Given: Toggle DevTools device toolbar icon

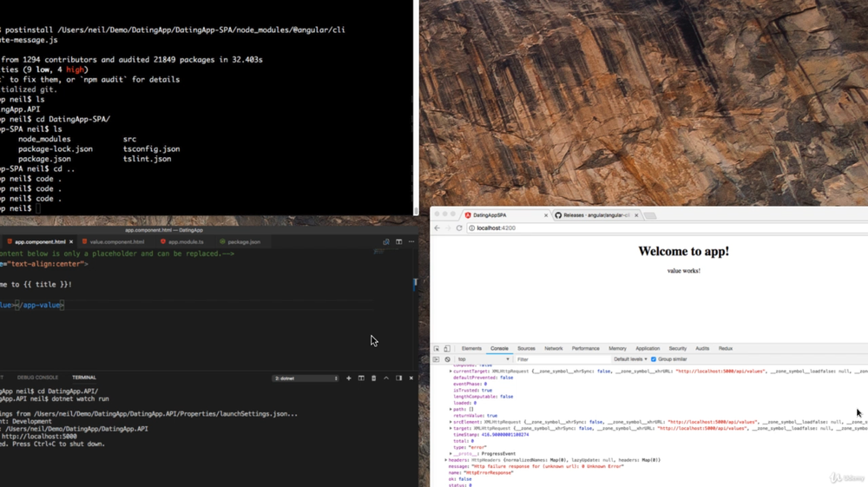Looking at the screenshot, I should [x=447, y=349].
